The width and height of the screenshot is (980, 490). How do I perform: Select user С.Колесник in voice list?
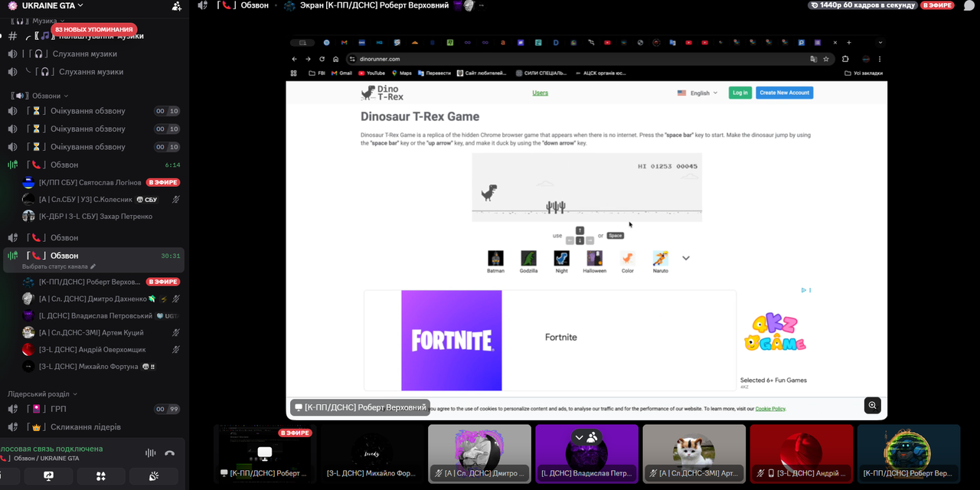(x=86, y=199)
